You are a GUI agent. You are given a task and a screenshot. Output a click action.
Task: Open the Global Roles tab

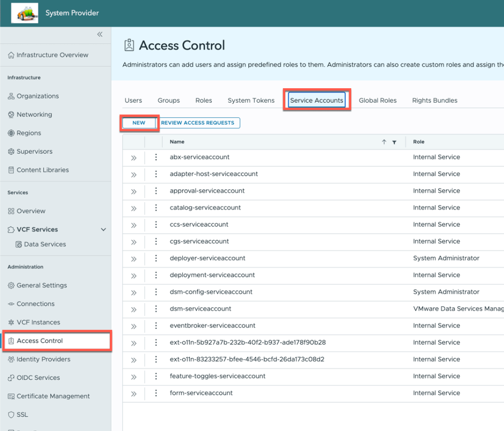(x=377, y=101)
